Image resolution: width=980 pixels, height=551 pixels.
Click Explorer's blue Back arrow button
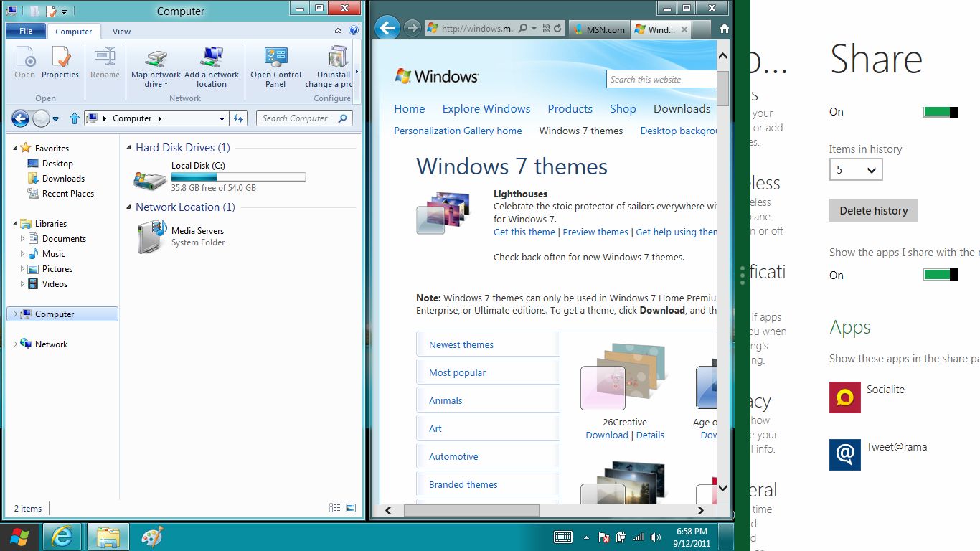[x=20, y=118]
